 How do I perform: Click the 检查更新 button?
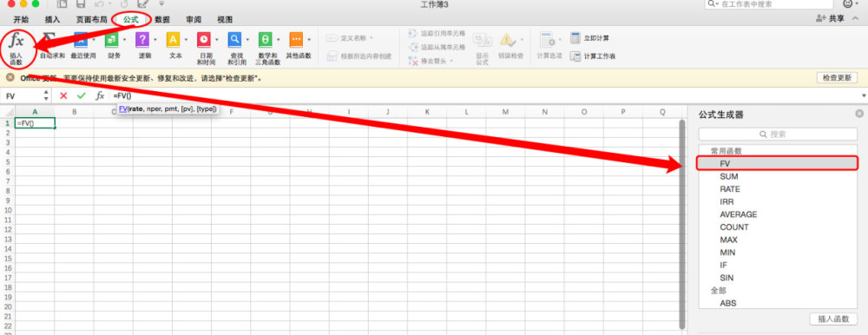click(837, 77)
